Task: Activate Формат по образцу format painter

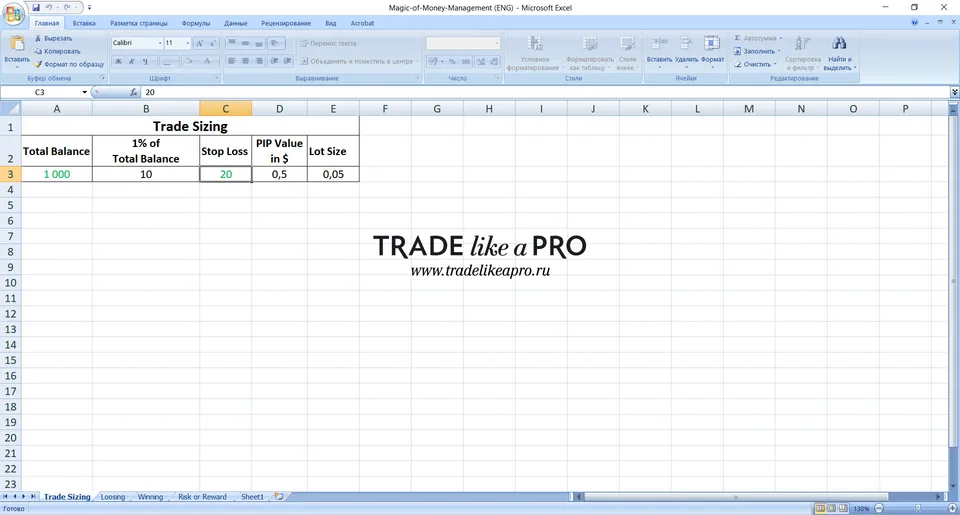Action: pyautogui.click(x=69, y=64)
